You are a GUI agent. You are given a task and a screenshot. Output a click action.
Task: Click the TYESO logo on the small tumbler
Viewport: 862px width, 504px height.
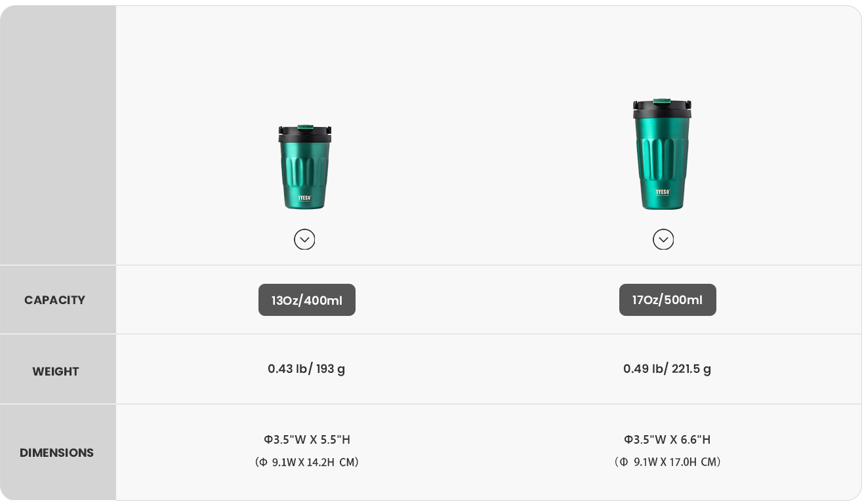304,197
